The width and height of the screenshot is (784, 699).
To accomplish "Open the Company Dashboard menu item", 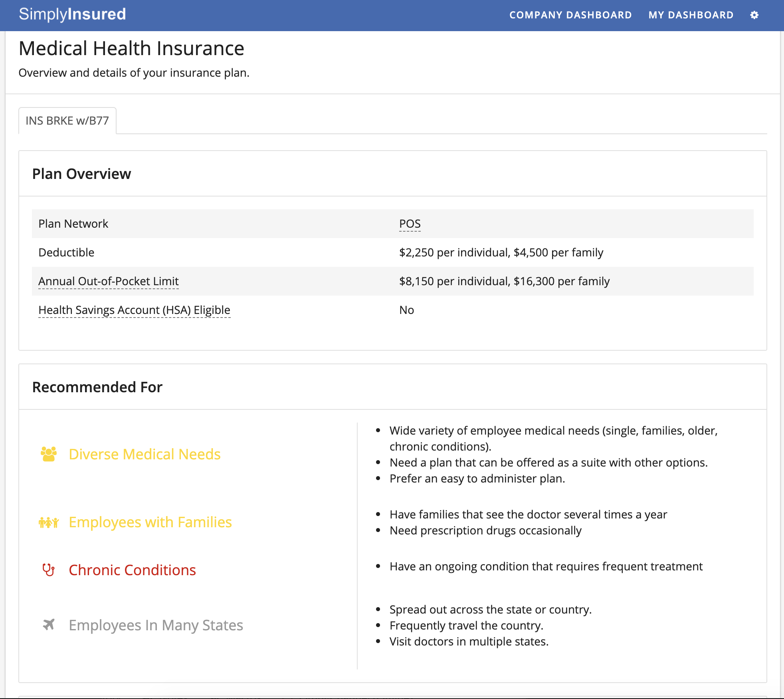I will tap(570, 15).
